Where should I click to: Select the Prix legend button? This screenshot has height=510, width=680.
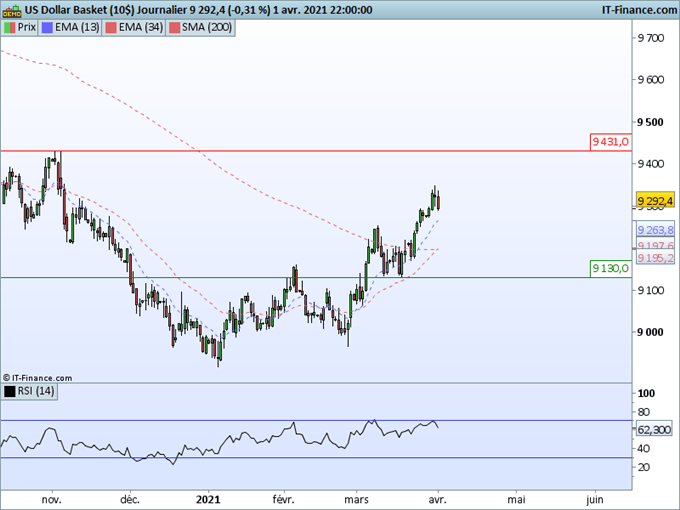[20, 27]
